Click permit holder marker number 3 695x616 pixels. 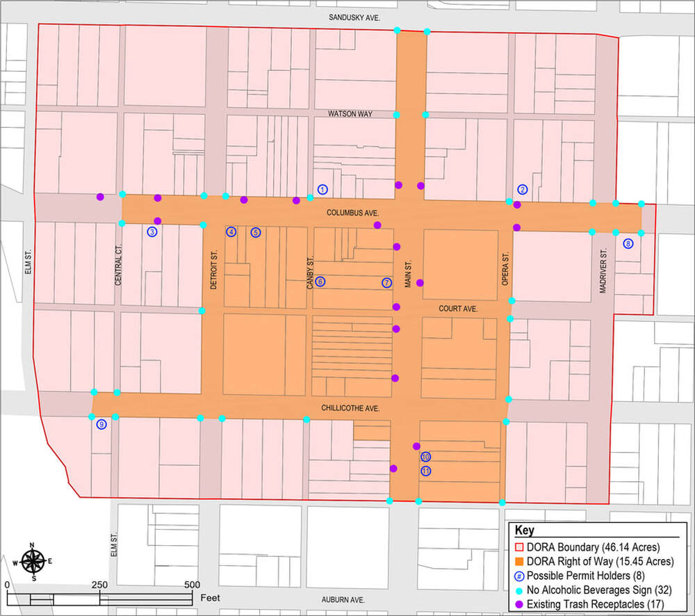(152, 232)
